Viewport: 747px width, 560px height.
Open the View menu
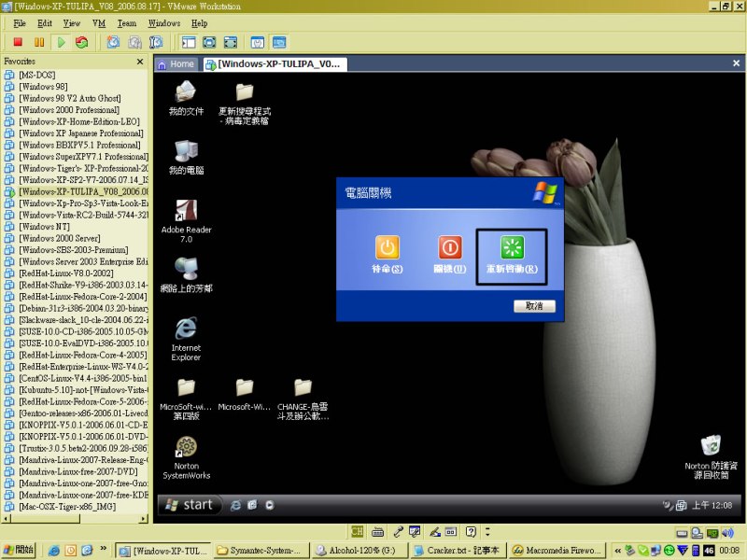pos(72,23)
